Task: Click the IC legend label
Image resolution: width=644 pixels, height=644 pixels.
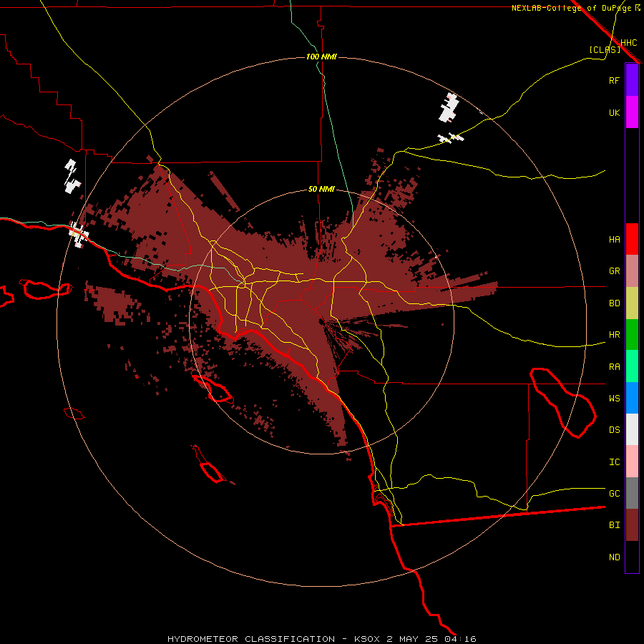Action: point(614,462)
